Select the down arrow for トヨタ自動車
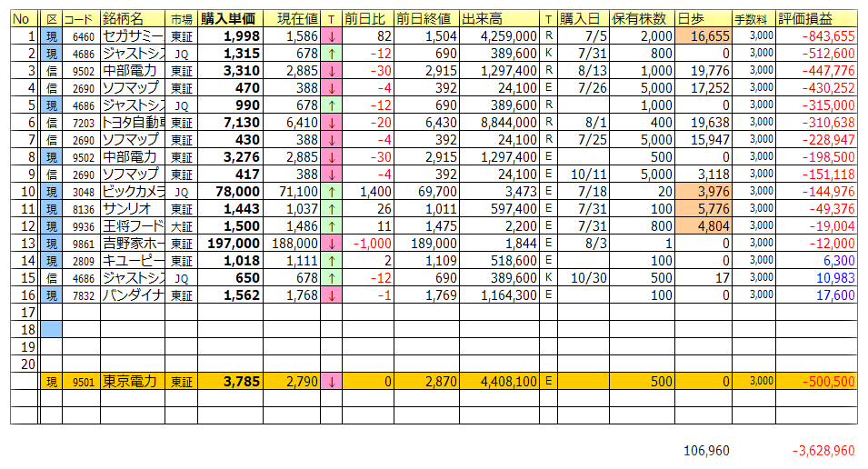This screenshot has width=868, height=469. pyautogui.click(x=331, y=123)
